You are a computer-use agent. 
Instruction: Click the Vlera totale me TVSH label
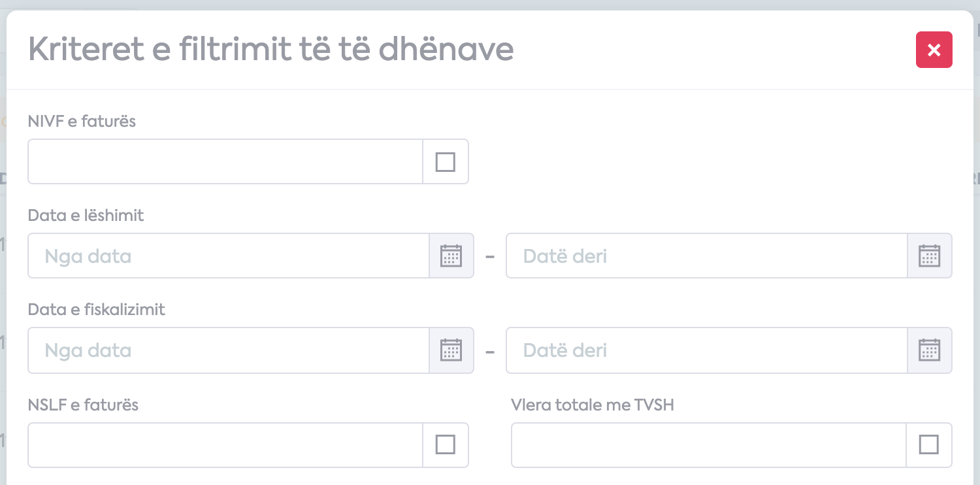click(593, 405)
